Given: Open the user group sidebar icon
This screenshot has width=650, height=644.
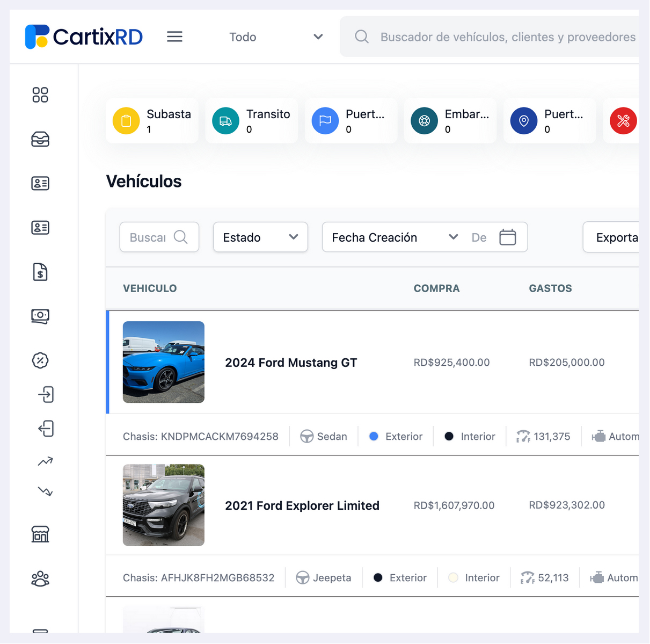Looking at the screenshot, I should 40,578.
